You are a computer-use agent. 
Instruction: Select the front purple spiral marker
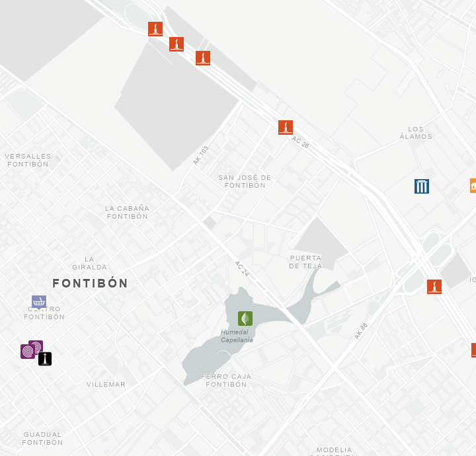coord(28,352)
